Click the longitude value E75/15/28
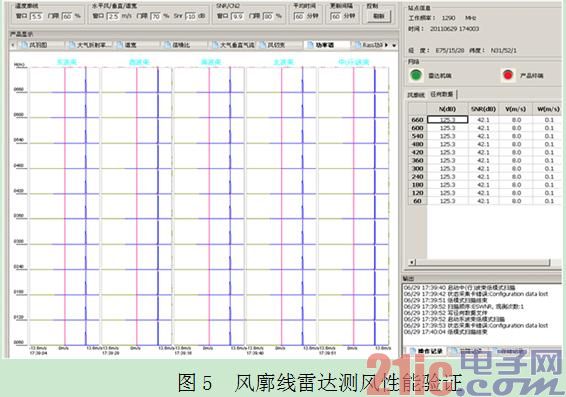 [x=450, y=51]
